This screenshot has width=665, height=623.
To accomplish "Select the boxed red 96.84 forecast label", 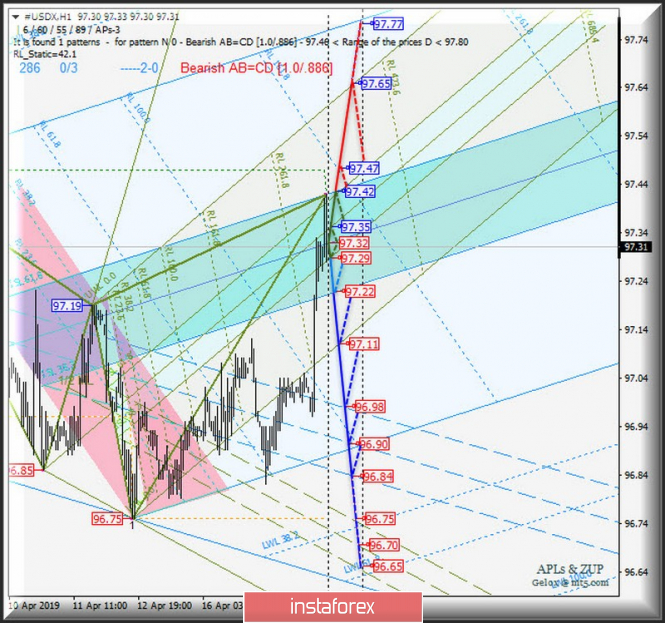I will tap(378, 476).
